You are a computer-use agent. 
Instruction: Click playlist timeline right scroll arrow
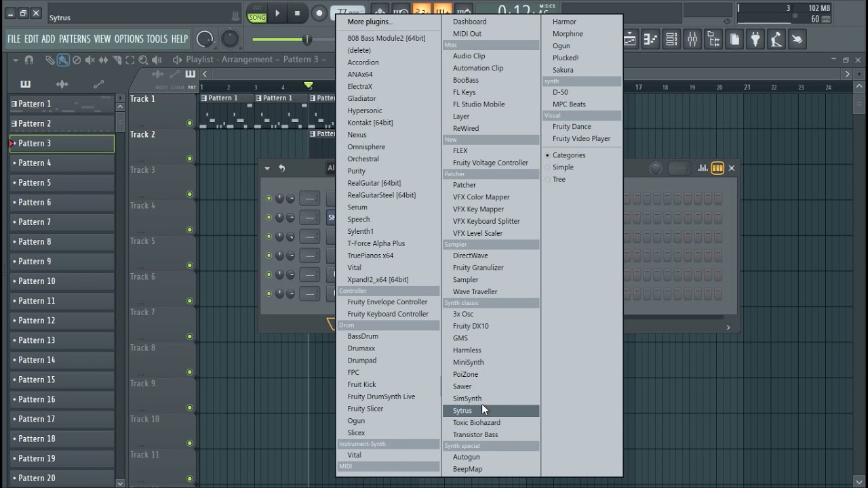[x=847, y=74]
